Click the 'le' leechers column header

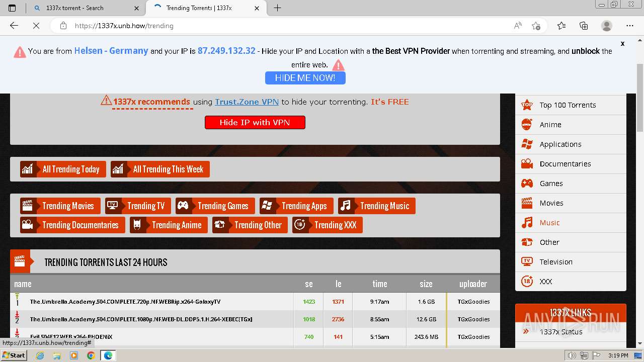[338, 284]
